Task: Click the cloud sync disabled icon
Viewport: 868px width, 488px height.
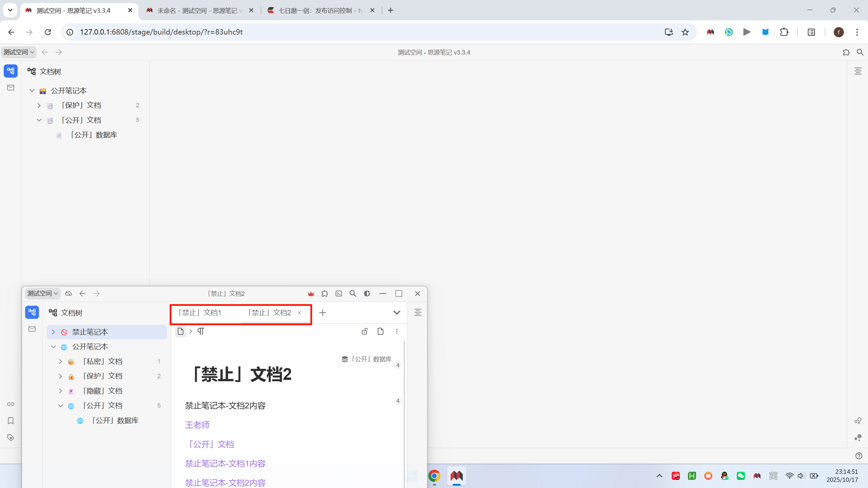Action: [68, 293]
